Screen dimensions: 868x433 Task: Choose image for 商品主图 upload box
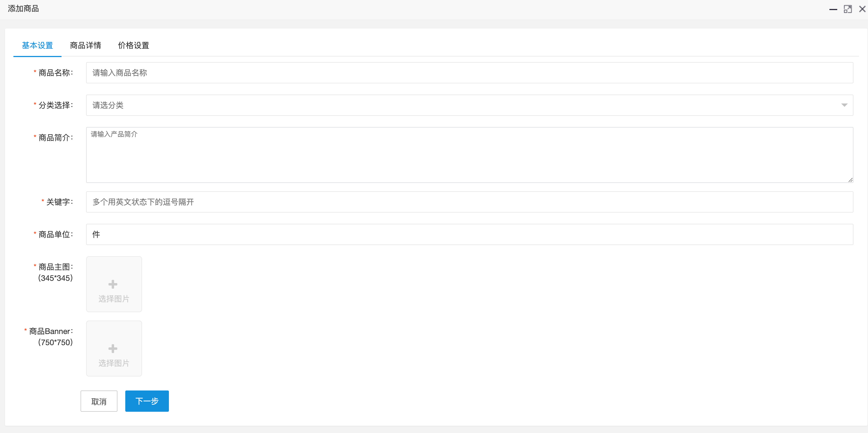click(114, 284)
